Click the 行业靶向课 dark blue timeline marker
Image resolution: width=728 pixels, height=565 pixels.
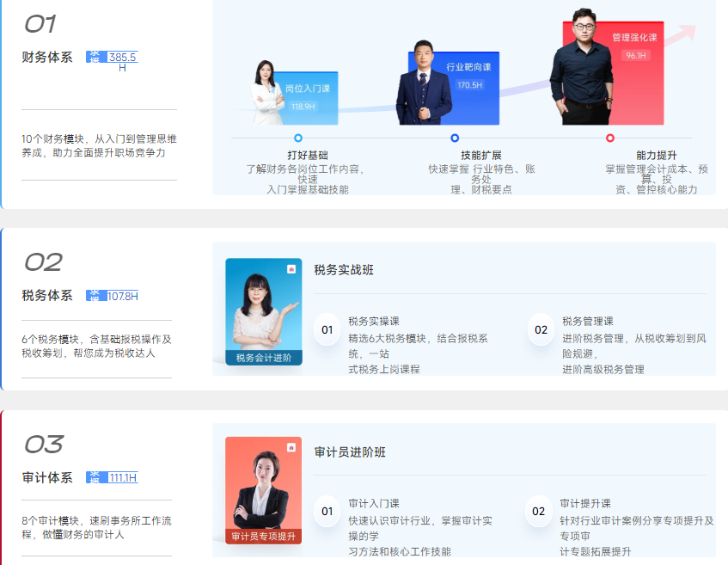tap(455, 138)
